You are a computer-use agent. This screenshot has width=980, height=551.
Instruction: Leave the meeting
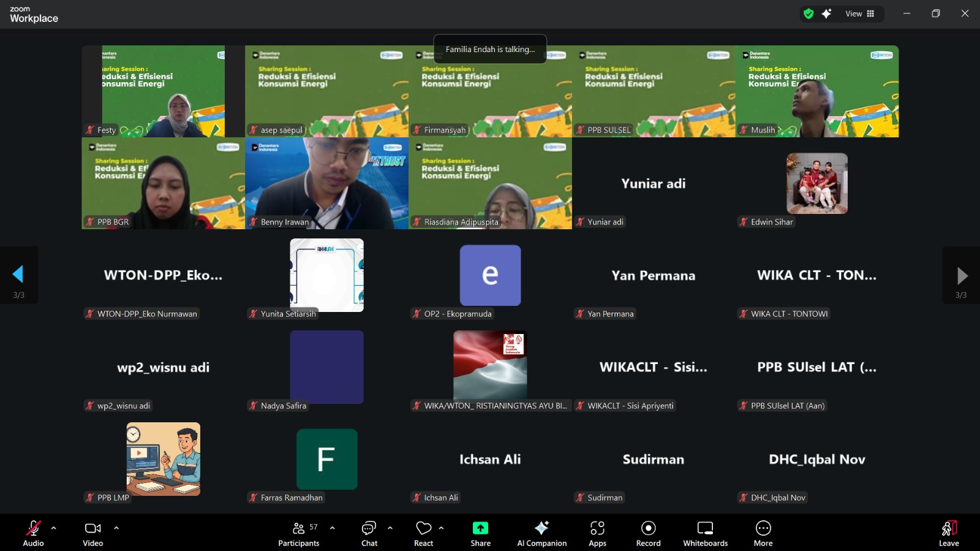coord(948,533)
